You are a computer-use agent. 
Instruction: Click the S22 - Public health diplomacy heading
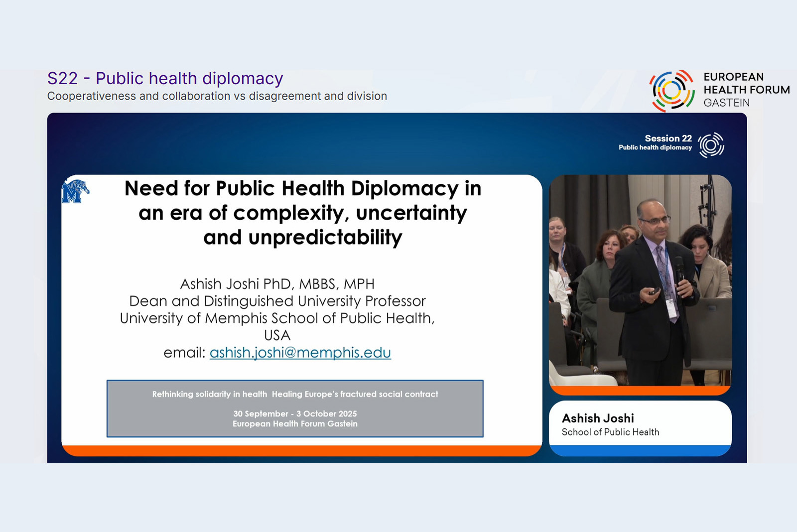(165, 78)
